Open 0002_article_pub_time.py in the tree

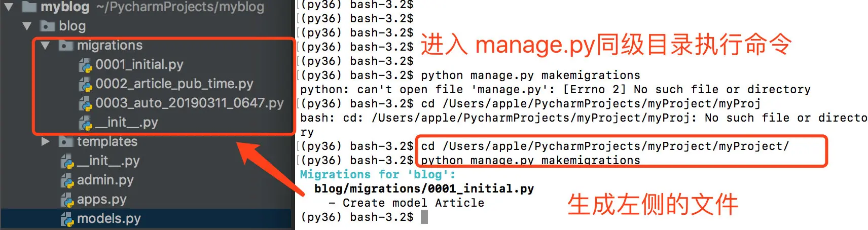(174, 84)
